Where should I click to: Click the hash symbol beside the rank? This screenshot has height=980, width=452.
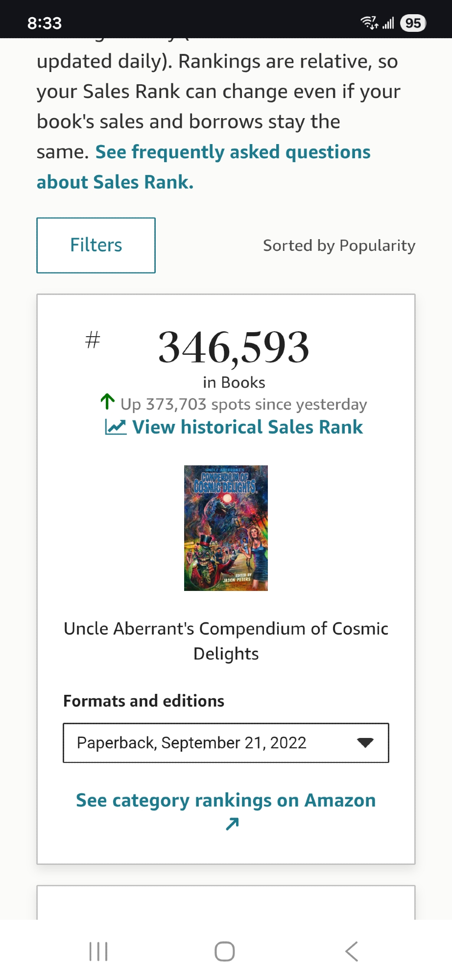pos(93,340)
